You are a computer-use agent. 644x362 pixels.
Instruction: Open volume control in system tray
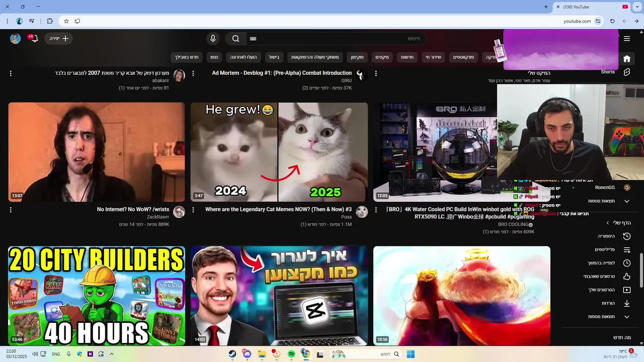[35, 354]
